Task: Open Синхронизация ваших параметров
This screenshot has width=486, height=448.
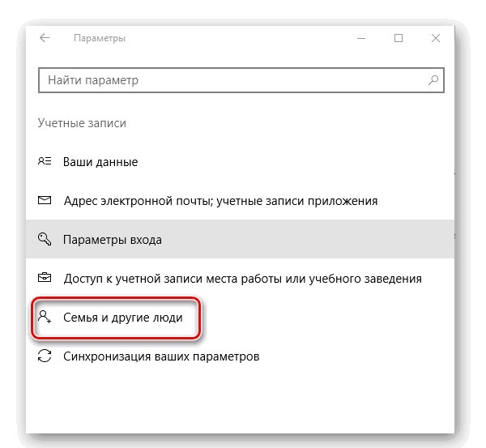Action: [161, 356]
